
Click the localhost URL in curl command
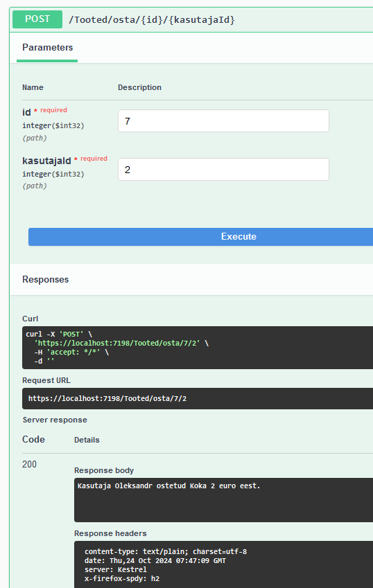(117, 343)
